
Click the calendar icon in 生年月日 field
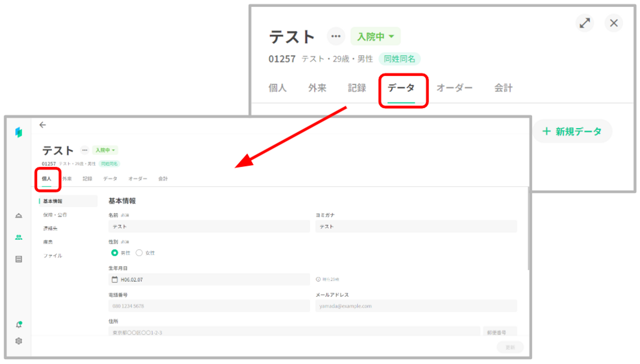click(x=115, y=280)
